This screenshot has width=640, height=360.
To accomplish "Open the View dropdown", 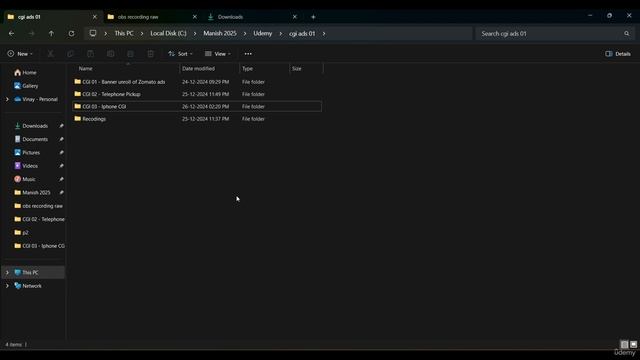I will 218,54.
